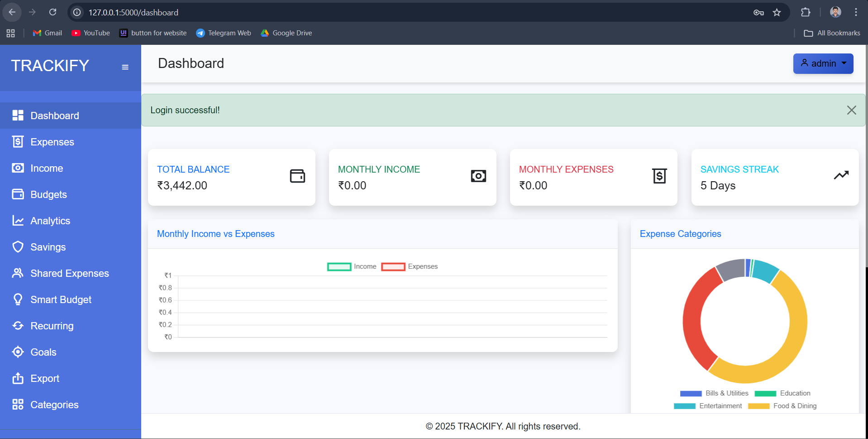The width and height of the screenshot is (868, 439).
Task: Click the Login successful! message text
Action: tap(185, 110)
